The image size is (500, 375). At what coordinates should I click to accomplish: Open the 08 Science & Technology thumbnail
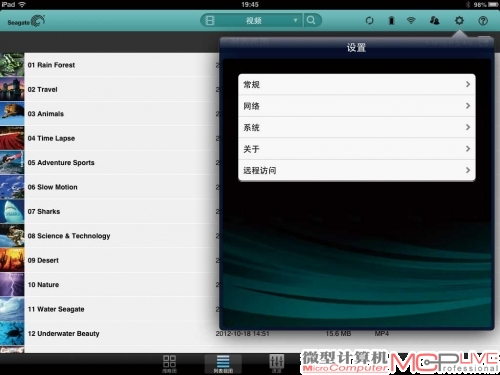pyautogui.click(x=12, y=236)
